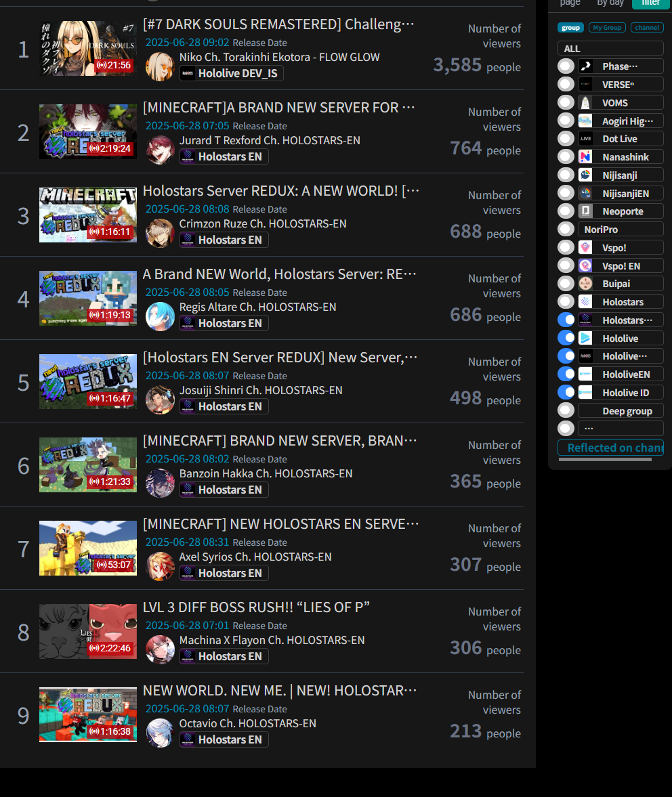
Task: Click the ALL groups button
Action: pos(610,48)
